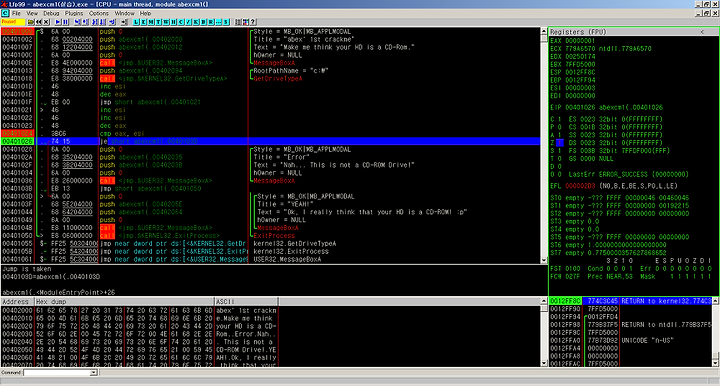Click the Registers (FPU) header button
Image resolution: width=720 pixels, height=386 pixels.
tap(633, 32)
